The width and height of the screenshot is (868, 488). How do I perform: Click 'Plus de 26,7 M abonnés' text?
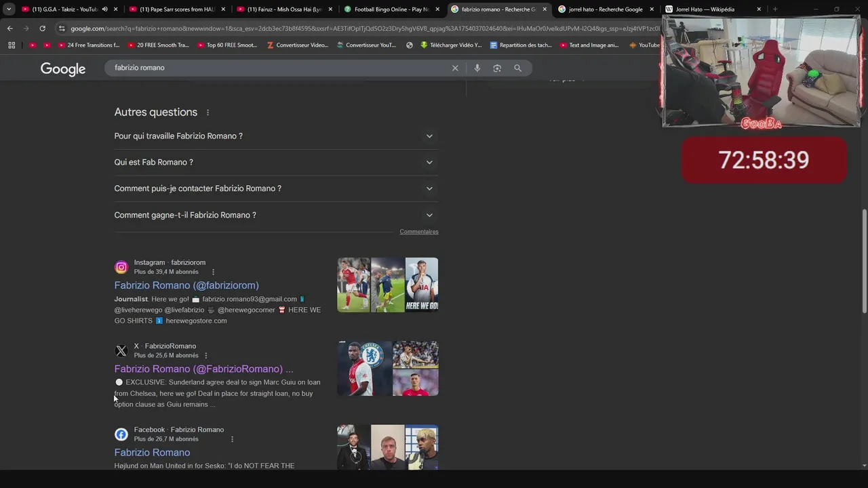click(166, 439)
